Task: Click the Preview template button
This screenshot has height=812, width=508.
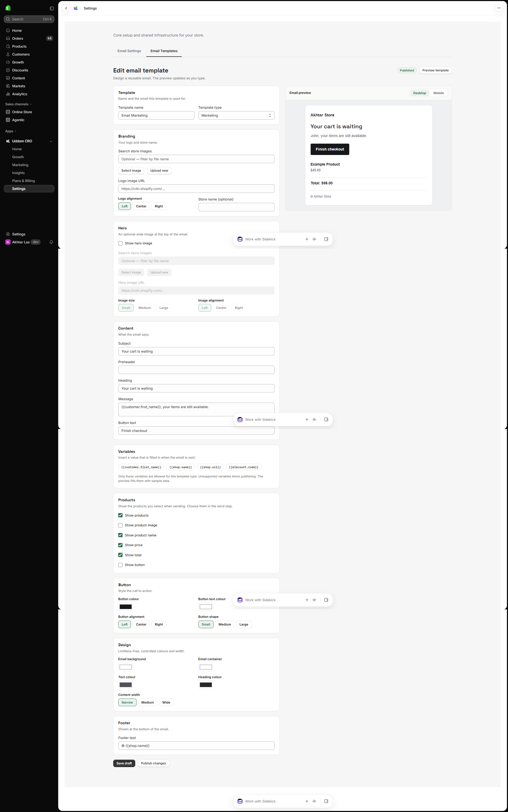Action: tap(436, 71)
